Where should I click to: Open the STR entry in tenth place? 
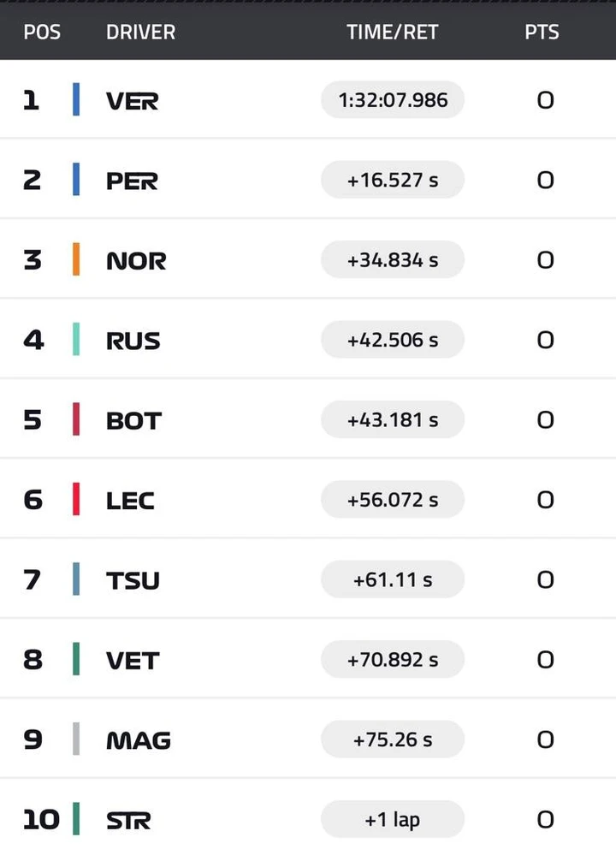pos(128,820)
